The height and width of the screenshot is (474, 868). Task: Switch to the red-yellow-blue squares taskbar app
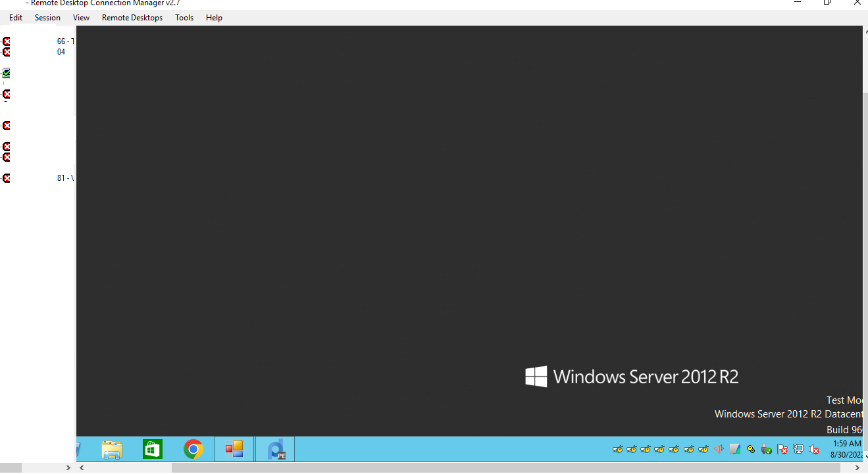tap(234, 449)
